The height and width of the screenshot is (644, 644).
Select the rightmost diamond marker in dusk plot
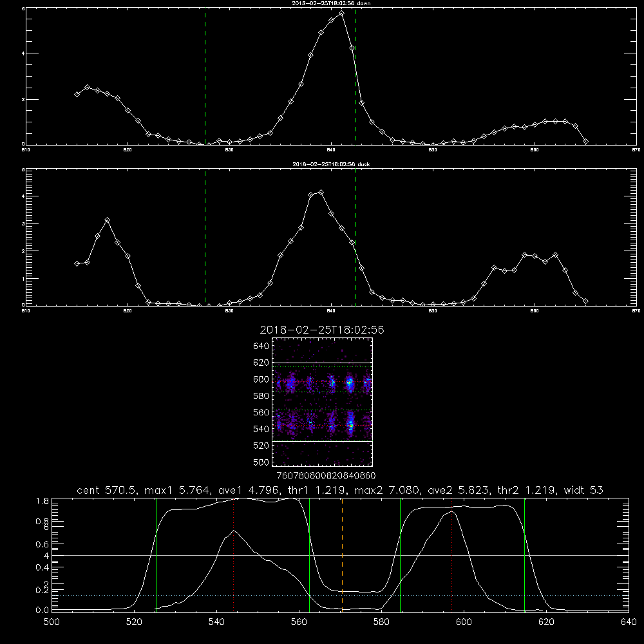(585, 301)
